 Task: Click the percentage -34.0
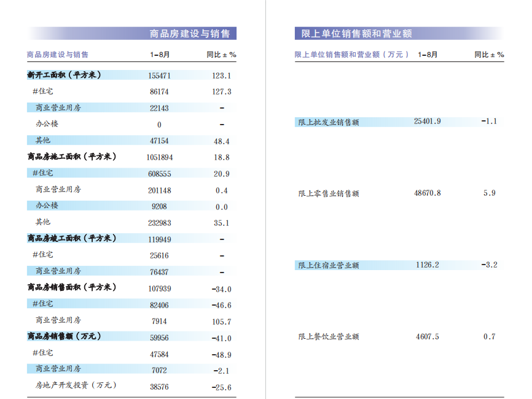(x=222, y=289)
